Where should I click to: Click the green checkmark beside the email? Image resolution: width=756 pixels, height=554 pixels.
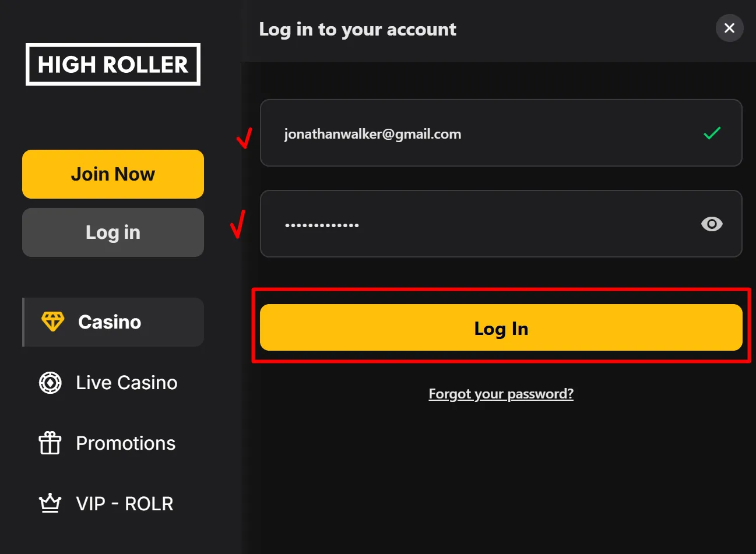tap(712, 133)
